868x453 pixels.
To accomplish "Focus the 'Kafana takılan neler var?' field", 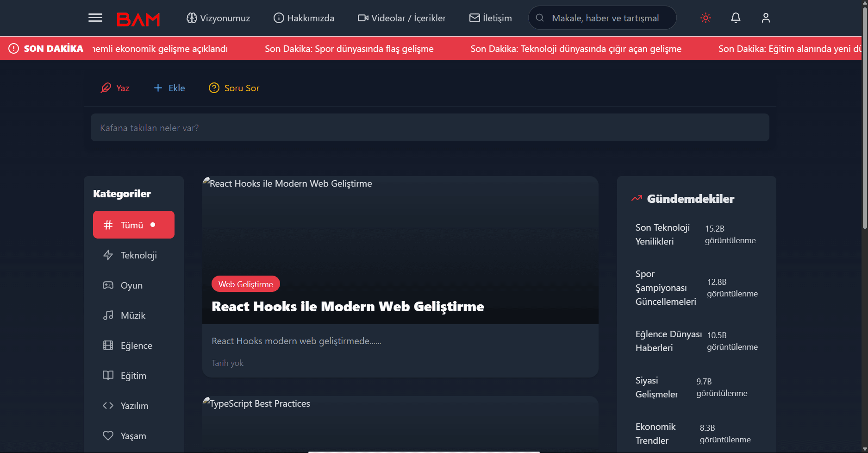I will [x=430, y=128].
